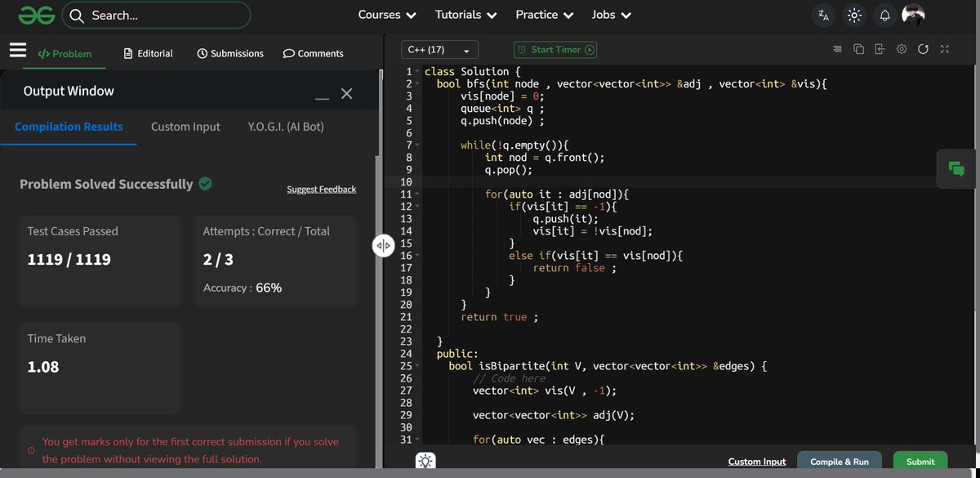Reset the code with the refresh icon
The width and height of the screenshot is (980, 478).
923,49
